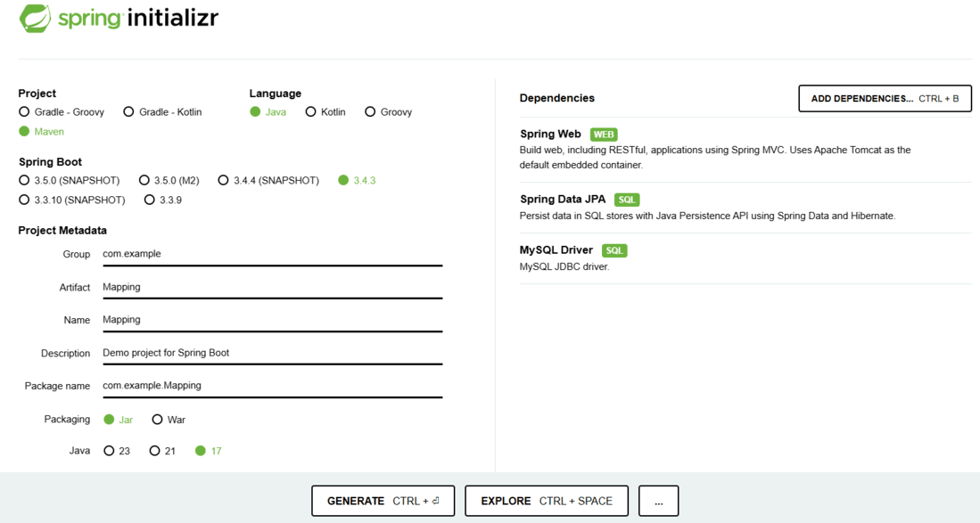Click the SQL badge beside Spring Data JPA

(627, 200)
